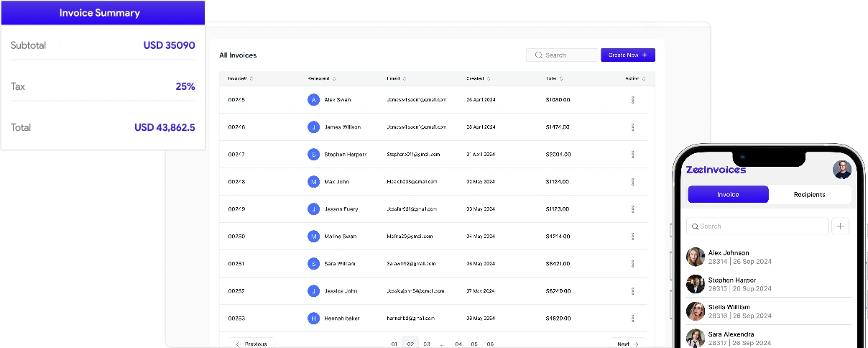The image size is (868, 348).
Task: Open action menu for Maline Swan invoice
Action: [x=632, y=237]
